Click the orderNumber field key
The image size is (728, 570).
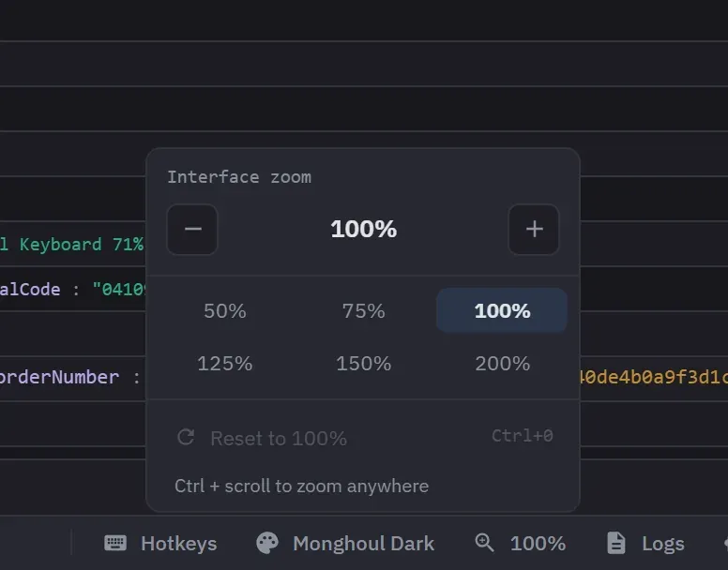(x=59, y=377)
